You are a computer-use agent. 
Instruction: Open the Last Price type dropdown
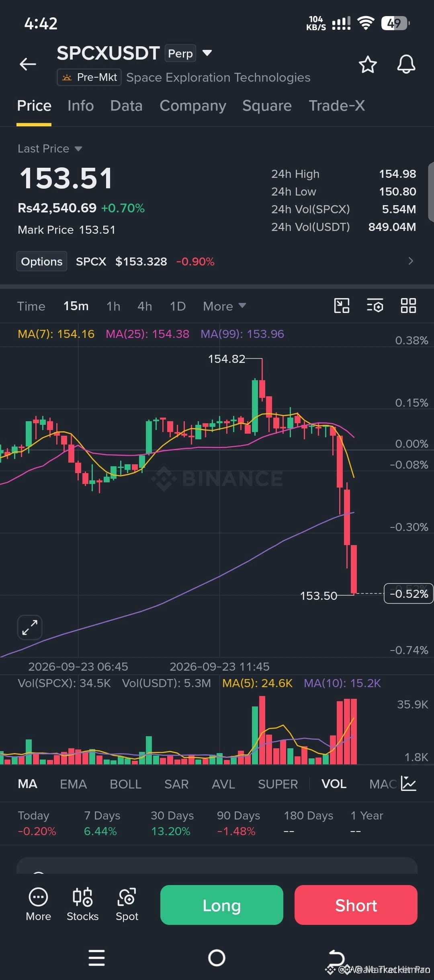(x=50, y=149)
